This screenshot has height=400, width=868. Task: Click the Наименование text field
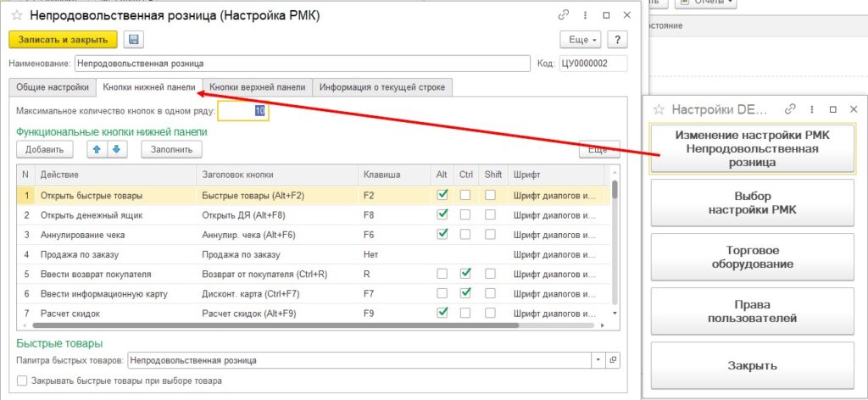(x=301, y=63)
